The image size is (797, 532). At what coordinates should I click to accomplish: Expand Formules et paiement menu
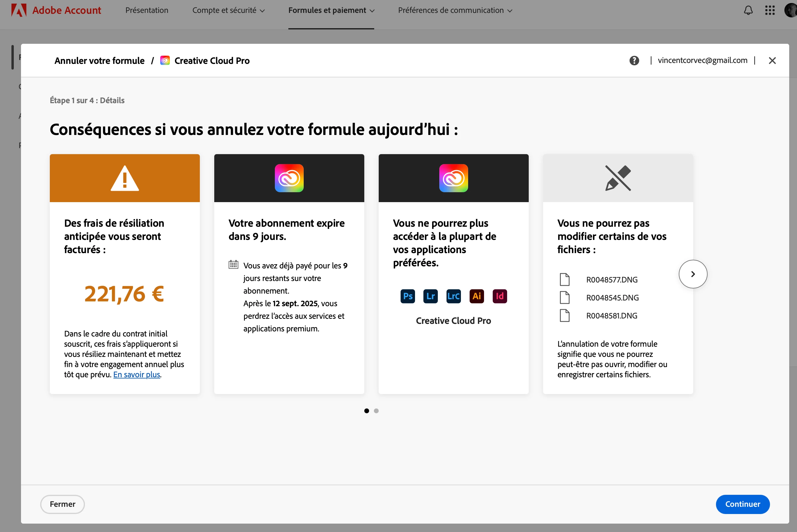click(x=331, y=10)
